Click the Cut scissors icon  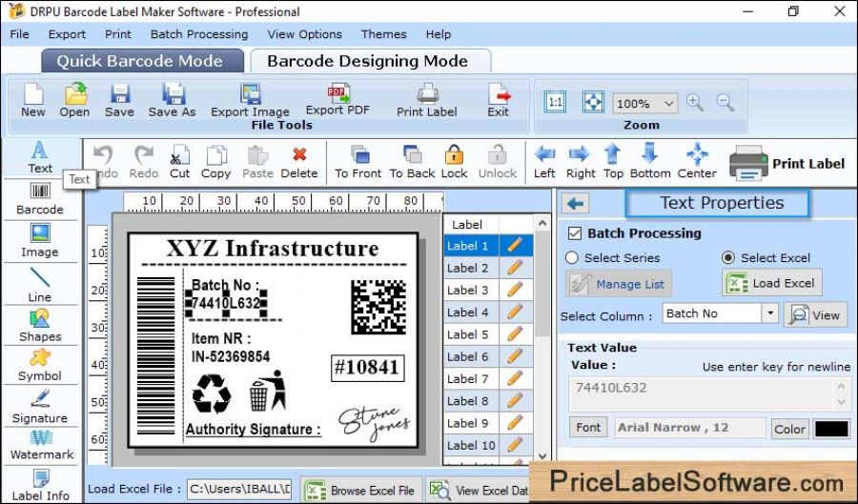click(x=179, y=162)
